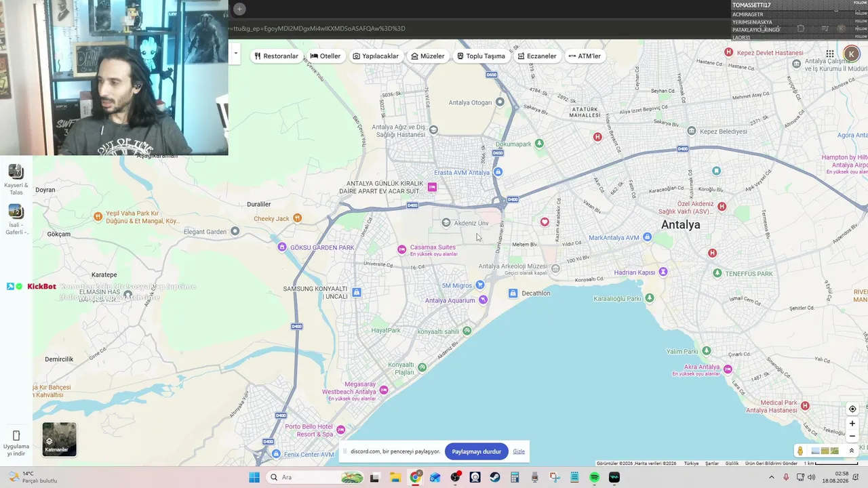Filter map by Müzeler
Screen dimensions: 868x488
(x=428, y=56)
